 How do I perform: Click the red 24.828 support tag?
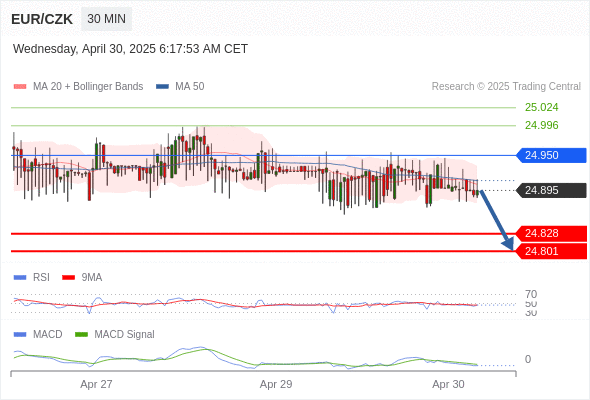(551, 234)
